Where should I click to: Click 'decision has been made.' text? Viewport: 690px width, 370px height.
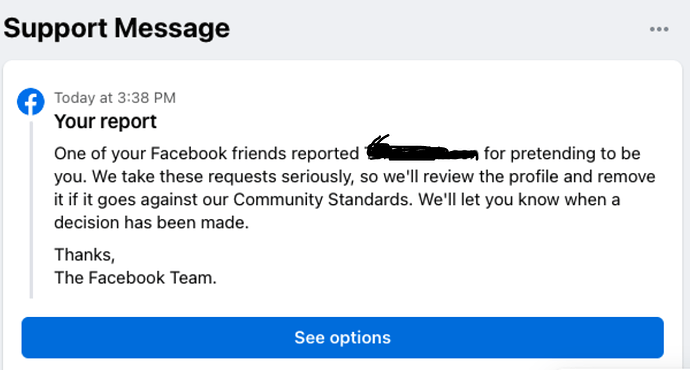[x=151, y=223]
